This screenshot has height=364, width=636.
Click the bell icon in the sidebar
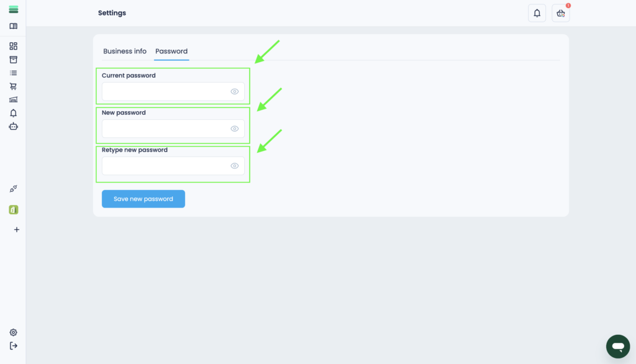click(x=13, y=113)
